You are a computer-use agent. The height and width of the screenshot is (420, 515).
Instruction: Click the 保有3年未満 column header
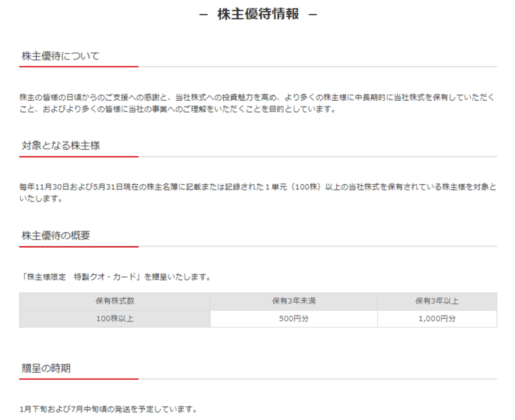coord(294,301)
